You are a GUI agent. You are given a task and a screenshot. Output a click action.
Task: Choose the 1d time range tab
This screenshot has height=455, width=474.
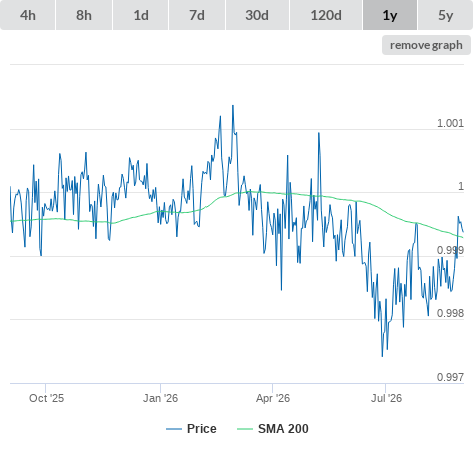pos(141,15)
